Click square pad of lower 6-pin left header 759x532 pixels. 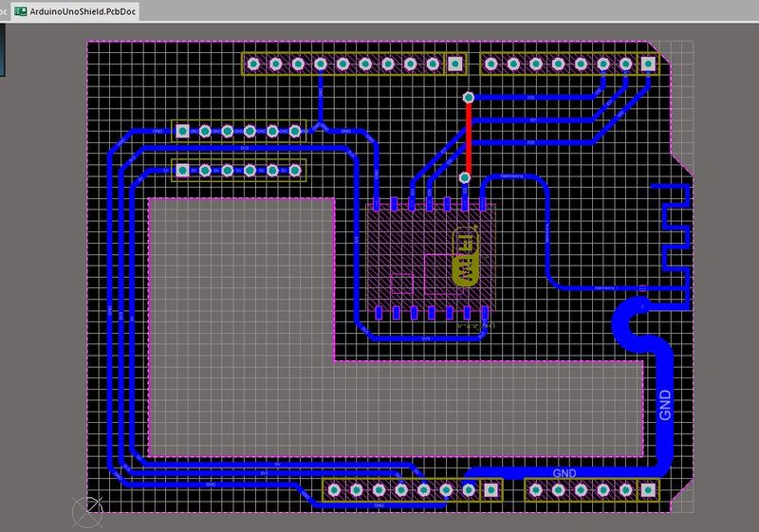(181, 170)
